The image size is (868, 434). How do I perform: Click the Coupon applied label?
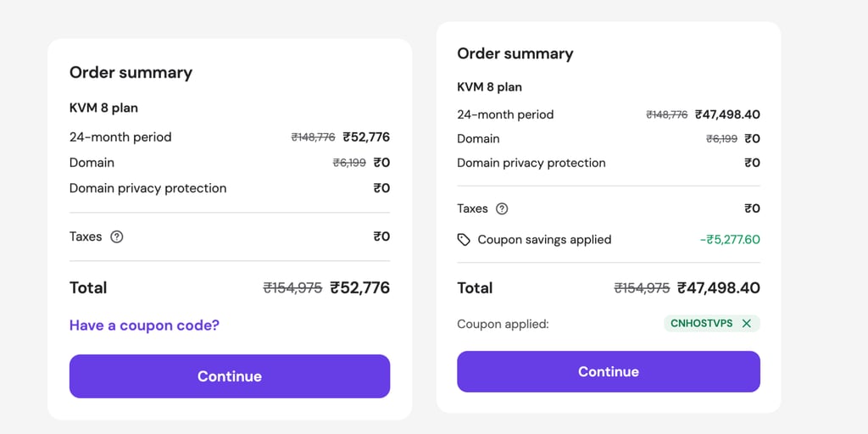click(503, 324)
